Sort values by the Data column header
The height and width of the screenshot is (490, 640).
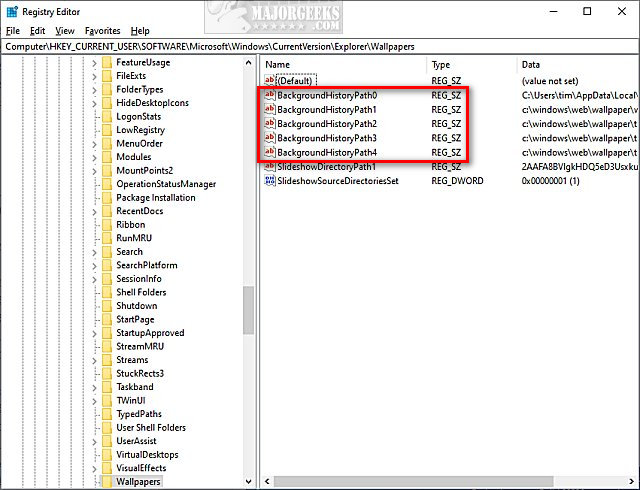(x=578, y=65)
